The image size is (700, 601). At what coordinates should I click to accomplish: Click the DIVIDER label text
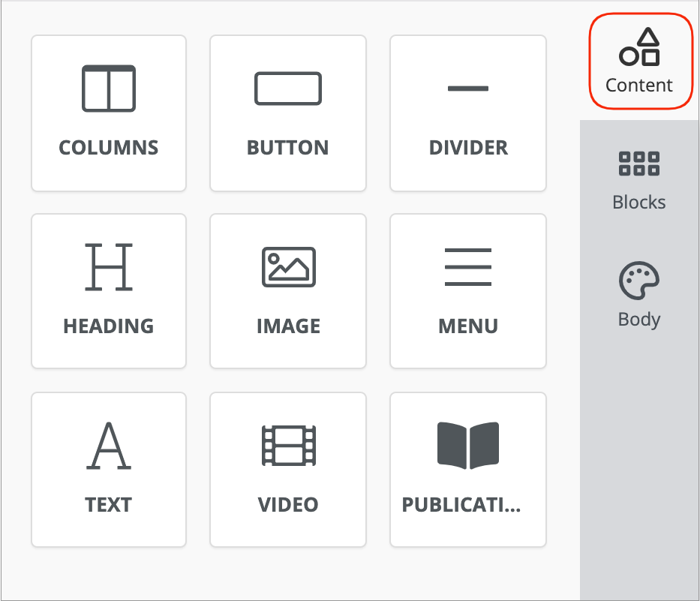(468, 147)
